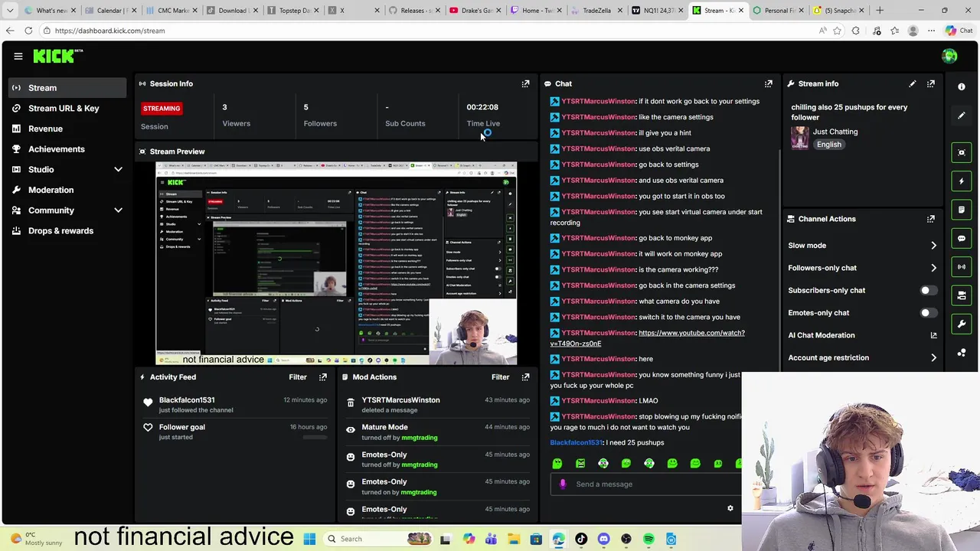Click the trash icon on the deleted message row
This screenshot has height=551, width=980.
tap(351, 403)
